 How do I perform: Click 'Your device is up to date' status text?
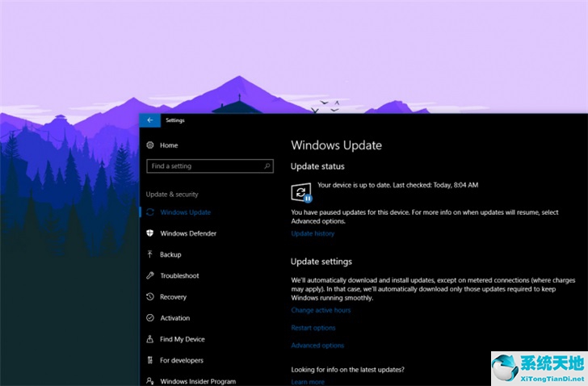[398, 185]
